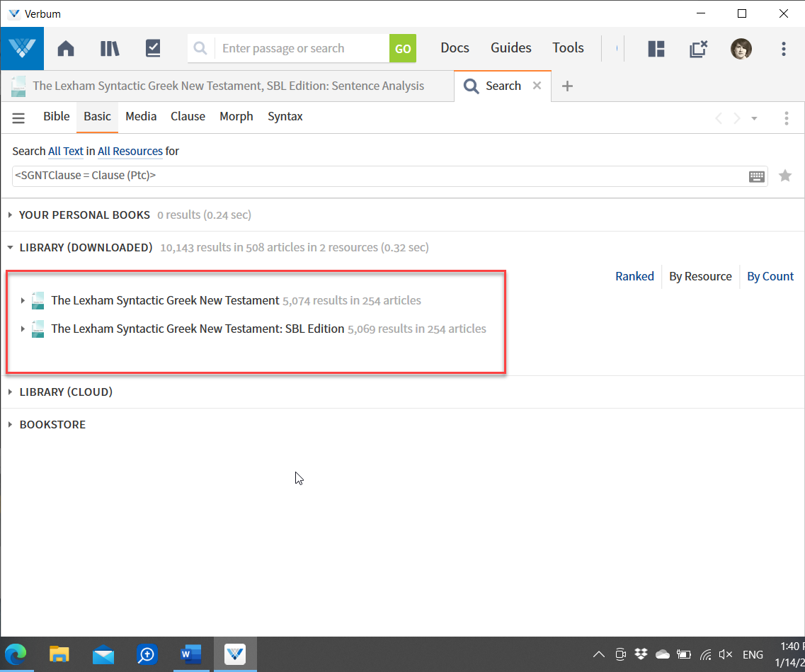805x672 pixels.
Task: Open The Lexham Syntactic Greek New Testament resource
Action: (165, 300)
